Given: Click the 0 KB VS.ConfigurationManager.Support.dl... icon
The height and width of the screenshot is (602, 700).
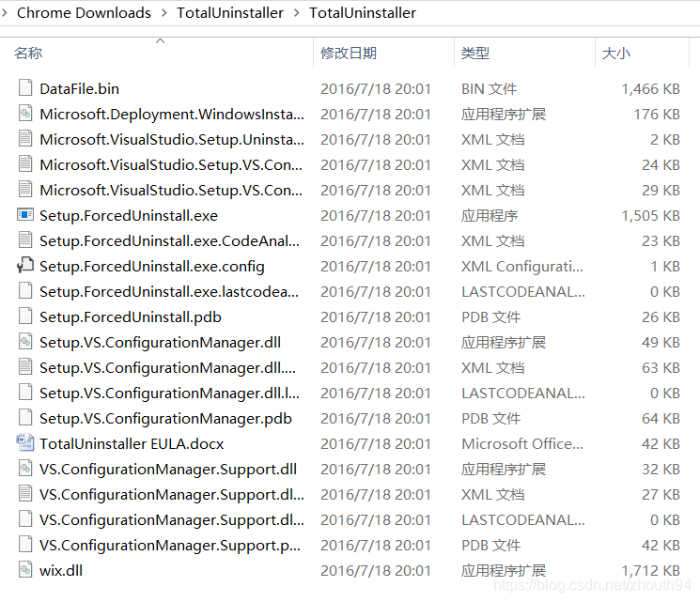Looking at the screenshot, I should pos(25,519).
